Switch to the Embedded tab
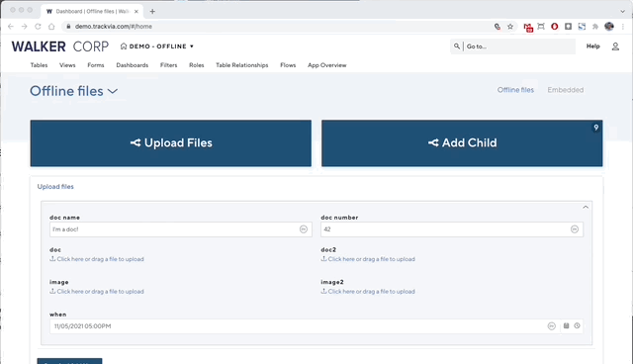Screen dimensions: 633x364 point(565,90)
